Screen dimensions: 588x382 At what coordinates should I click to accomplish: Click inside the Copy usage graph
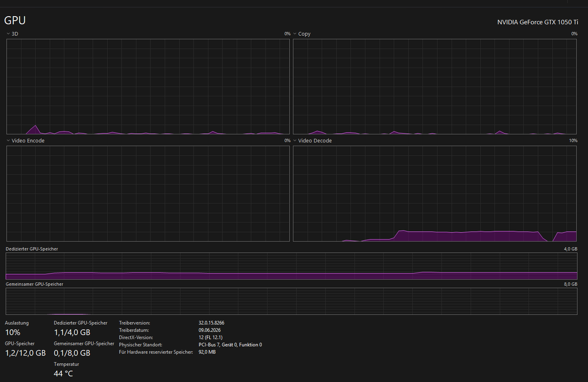[435, 87]
